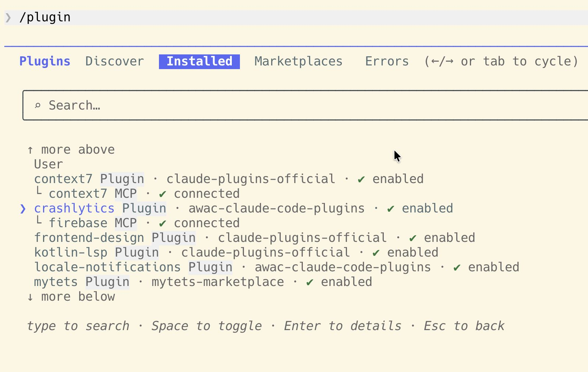Viewport: 588px width, 372px height.
Task: Click the mytets-marketplace source text
Action: click(218, 282)
